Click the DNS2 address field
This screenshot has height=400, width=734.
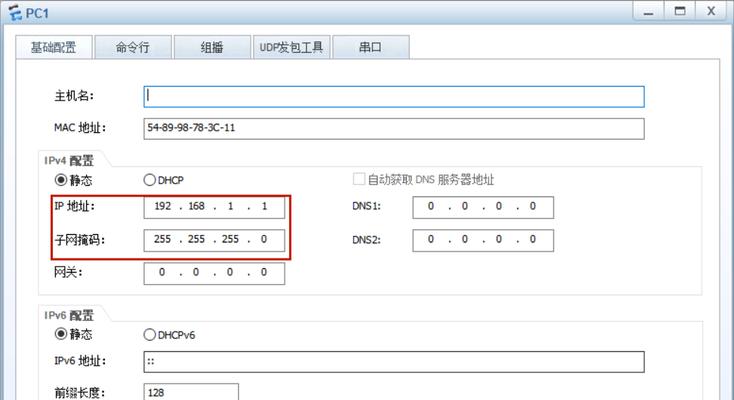click(483, 240)
